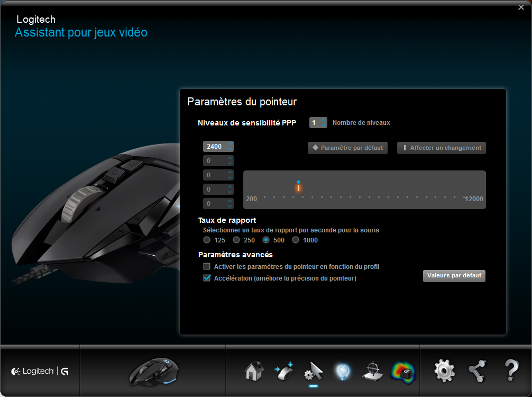Open application settings via the large gear icon
Viewport: 532px width, 397px height.
(x=444, y=371)
